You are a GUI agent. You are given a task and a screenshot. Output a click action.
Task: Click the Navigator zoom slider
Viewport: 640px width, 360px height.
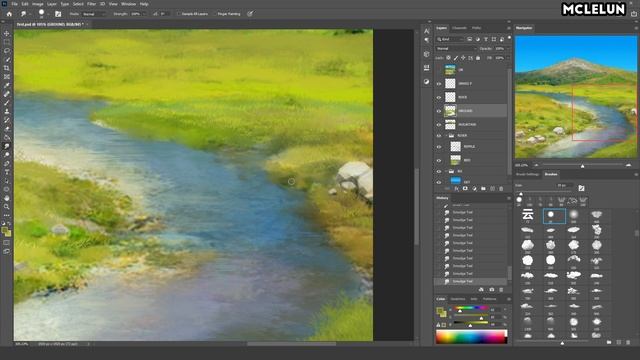582,165
